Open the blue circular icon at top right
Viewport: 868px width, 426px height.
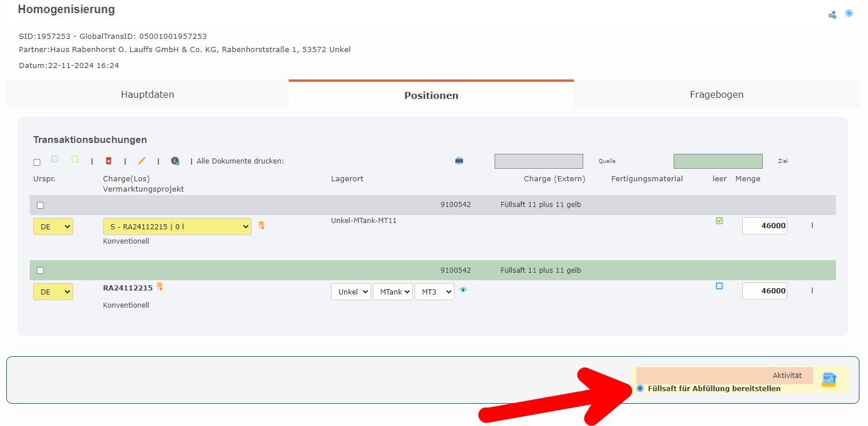click(849, 12)
